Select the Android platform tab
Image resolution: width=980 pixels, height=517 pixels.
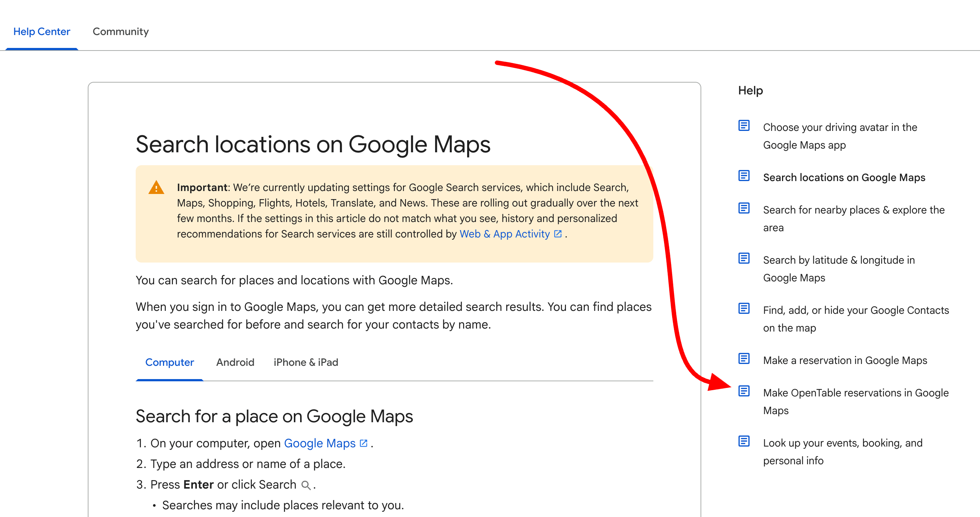pos(235,362)
